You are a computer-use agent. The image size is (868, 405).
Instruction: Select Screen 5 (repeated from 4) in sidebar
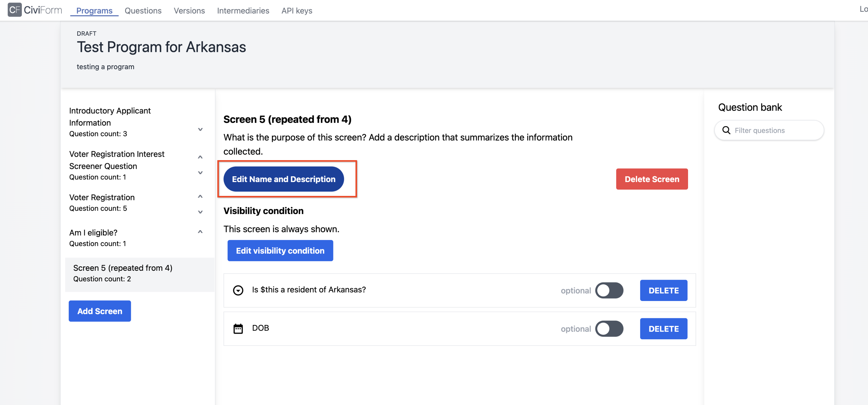tap(123, 273)
